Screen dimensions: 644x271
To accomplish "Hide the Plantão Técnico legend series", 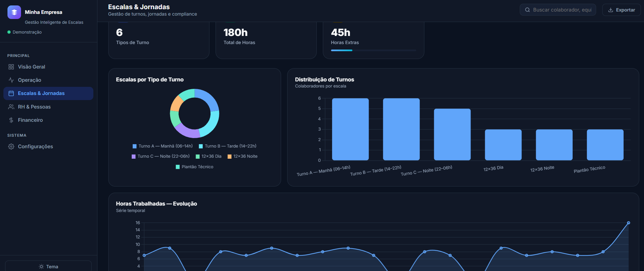I will 195,167.
